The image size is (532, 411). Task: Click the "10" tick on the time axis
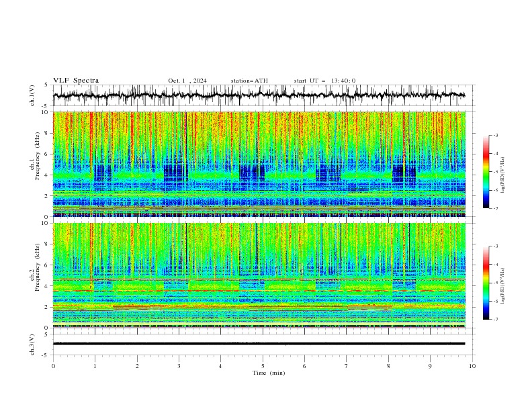[472, 366]
